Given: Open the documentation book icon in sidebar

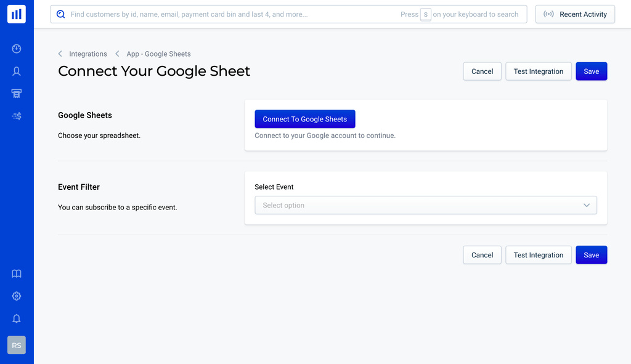Looking at the screenshot, I should pos(17,273).
